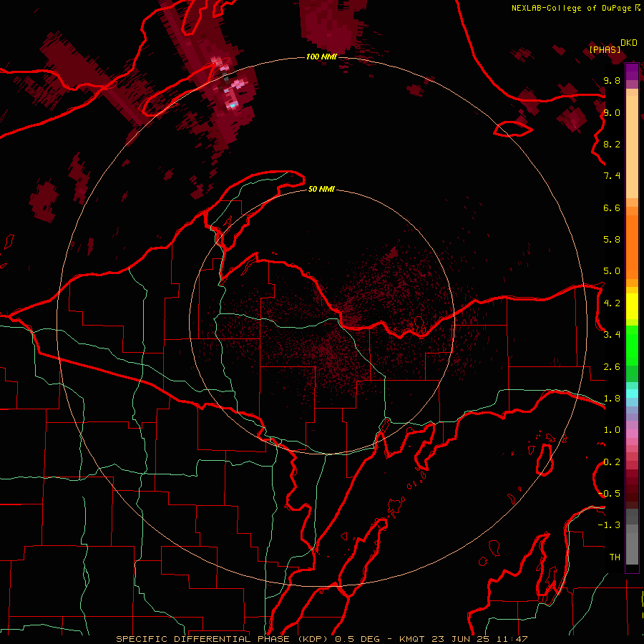The width and height of the screenshot is (644, 644).
Task: Click the 9.8 value on the color scale
Action: point(612,80)
